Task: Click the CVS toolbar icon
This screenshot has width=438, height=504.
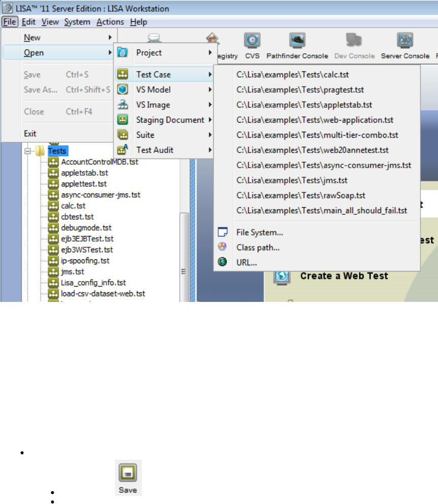Action: 252,40
